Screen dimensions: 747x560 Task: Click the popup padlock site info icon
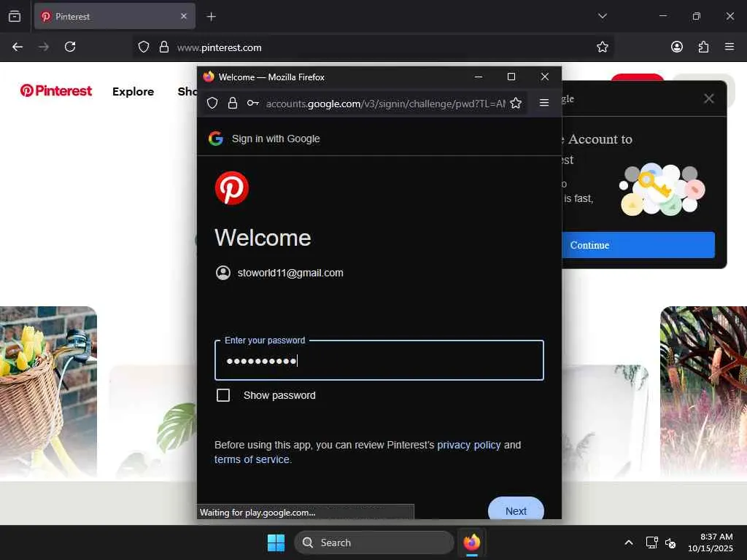click(233, 104)
